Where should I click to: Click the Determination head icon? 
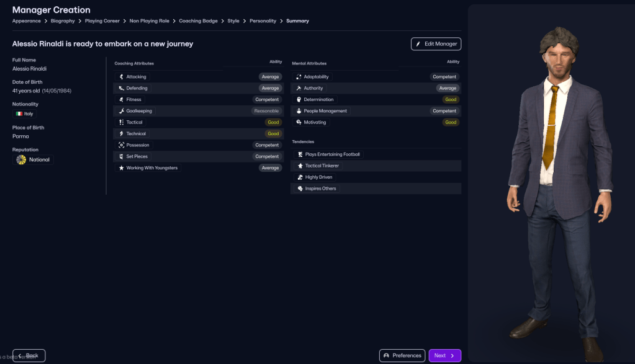[x=299, y=100]
